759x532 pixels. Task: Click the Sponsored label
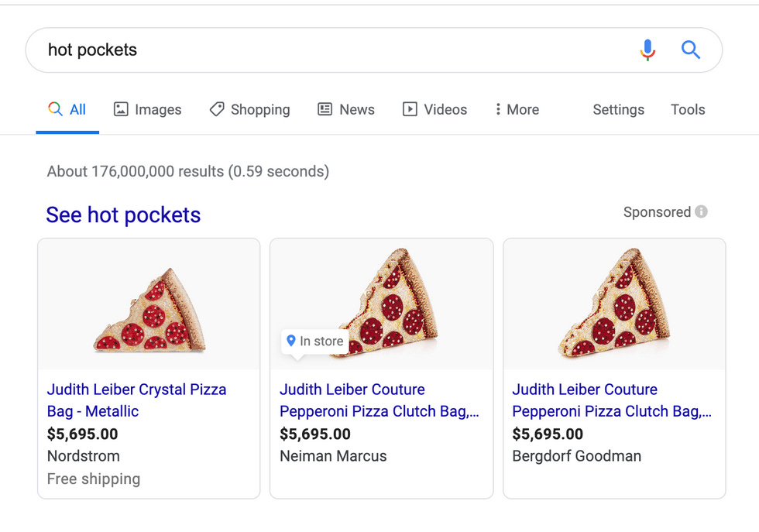(x=657, y=212)
